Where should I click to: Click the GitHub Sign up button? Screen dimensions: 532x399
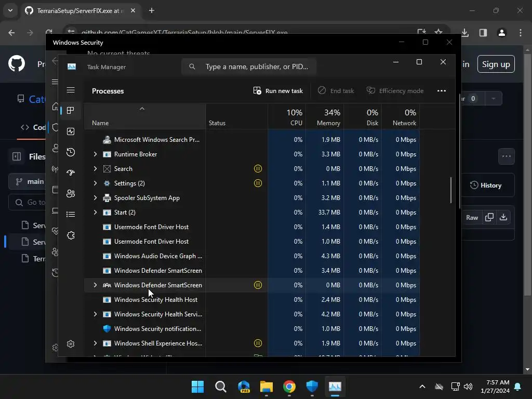(496, 64)
